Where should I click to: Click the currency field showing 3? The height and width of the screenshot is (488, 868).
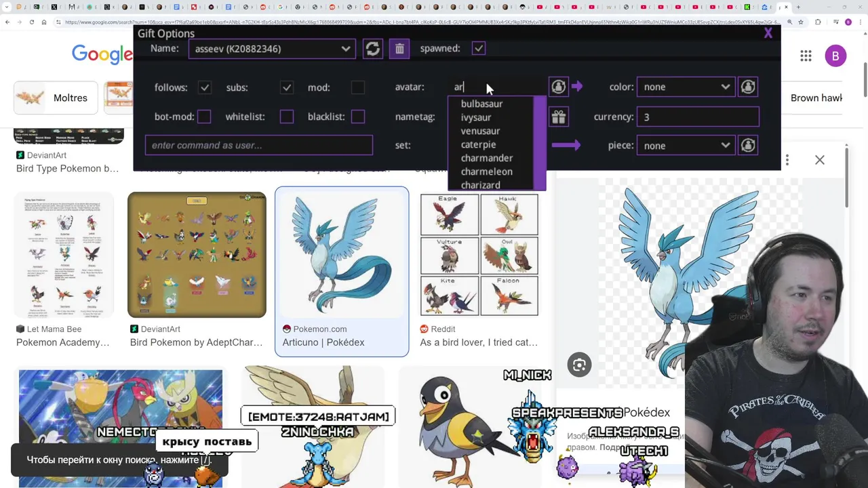[x=698, y=117]
